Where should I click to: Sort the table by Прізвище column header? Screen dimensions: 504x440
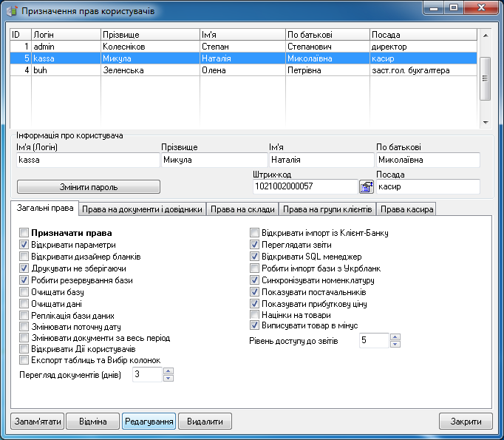click(149, 35)
